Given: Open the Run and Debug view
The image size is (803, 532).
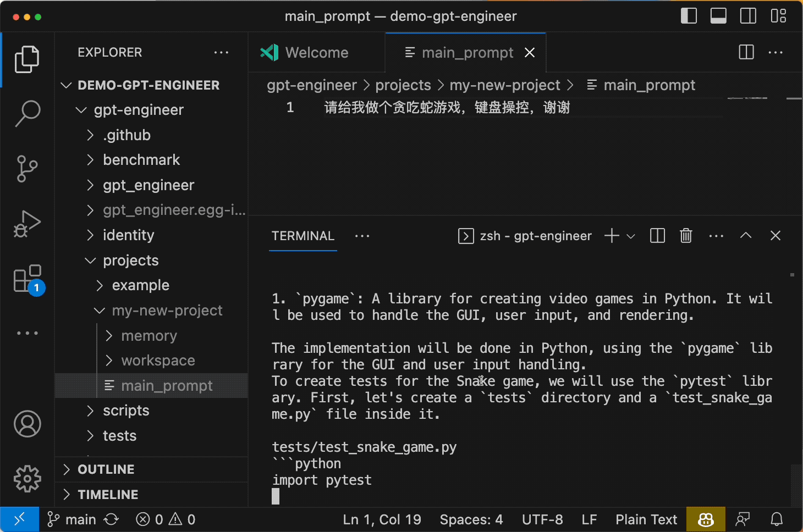Looking at the screenshot, I should tap(27, 224).
